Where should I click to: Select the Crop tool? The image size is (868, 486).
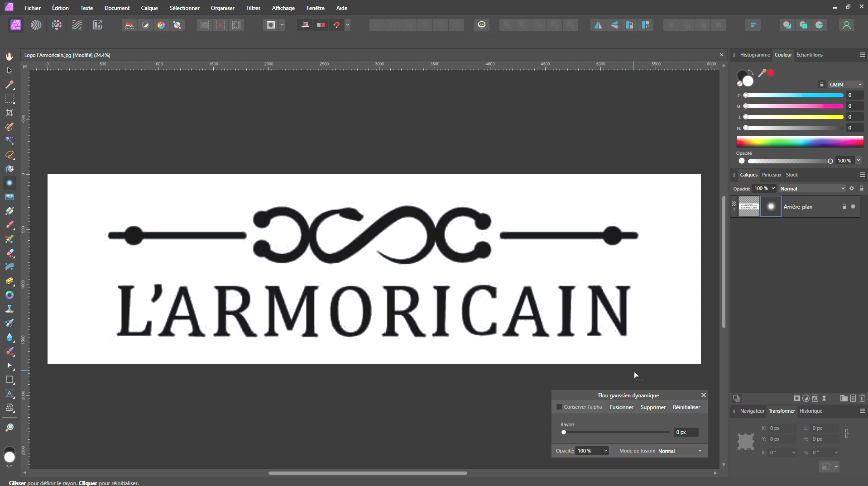pyautogui.click(x=10, y=113)
